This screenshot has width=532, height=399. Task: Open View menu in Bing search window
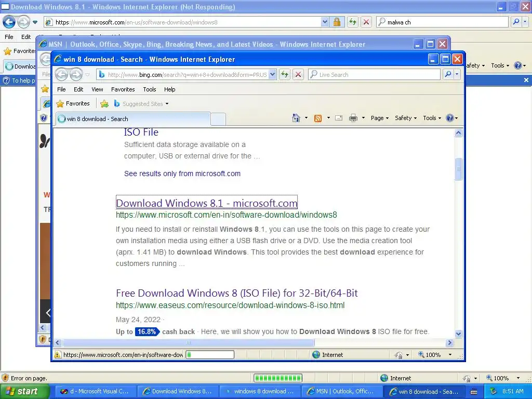click(x=97, y=89)
